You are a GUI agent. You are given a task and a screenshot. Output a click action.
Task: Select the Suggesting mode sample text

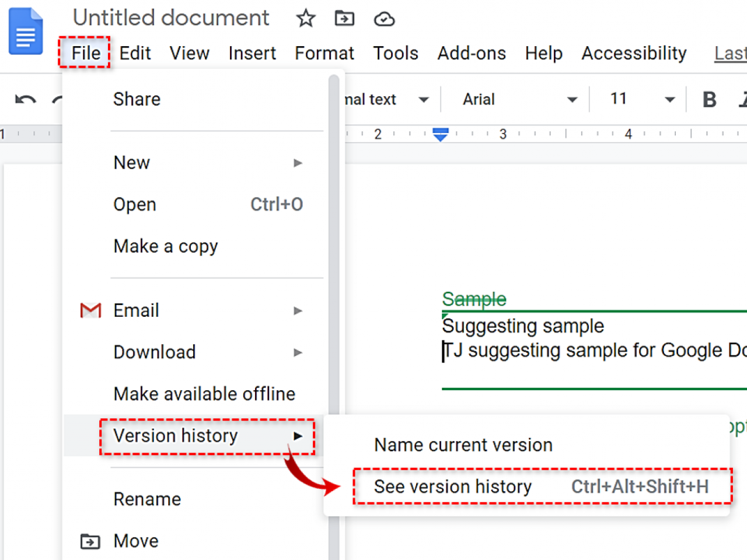(x=523, y=325)
